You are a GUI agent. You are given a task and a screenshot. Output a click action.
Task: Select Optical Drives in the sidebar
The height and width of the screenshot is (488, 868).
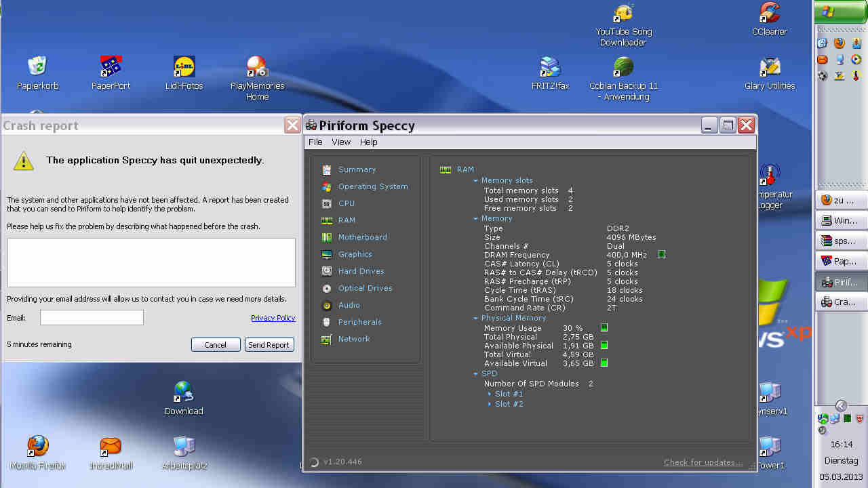pos(365,288)
